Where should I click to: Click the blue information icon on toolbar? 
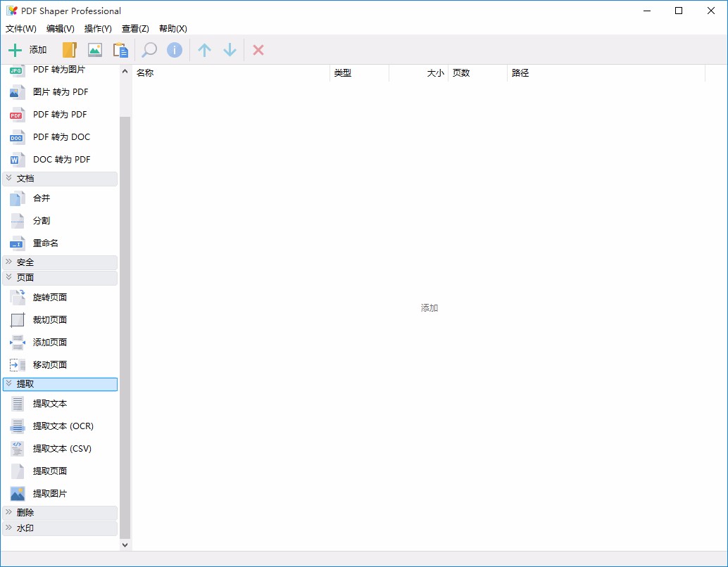pyautogui.click(x=174, y=49)
